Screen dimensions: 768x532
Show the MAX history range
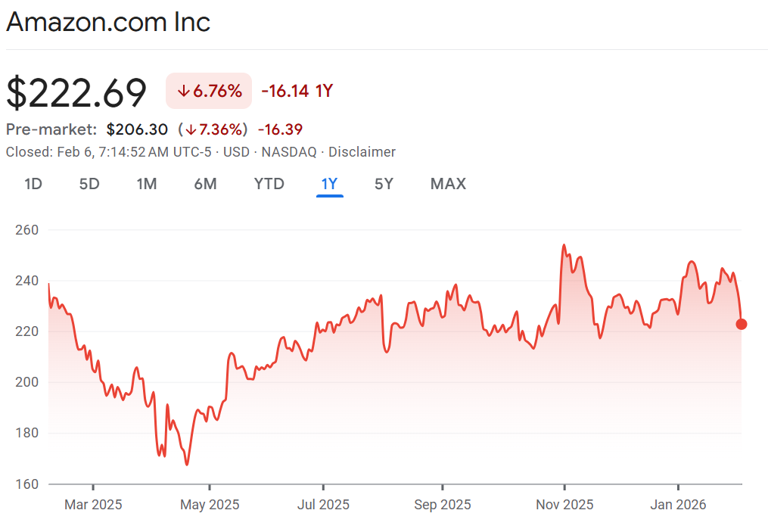tap(448, 184)
